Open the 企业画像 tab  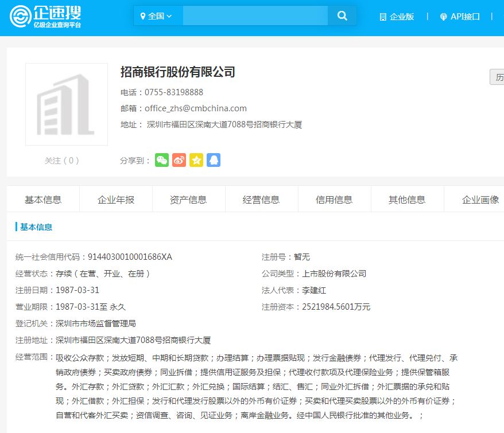point(480,198)
